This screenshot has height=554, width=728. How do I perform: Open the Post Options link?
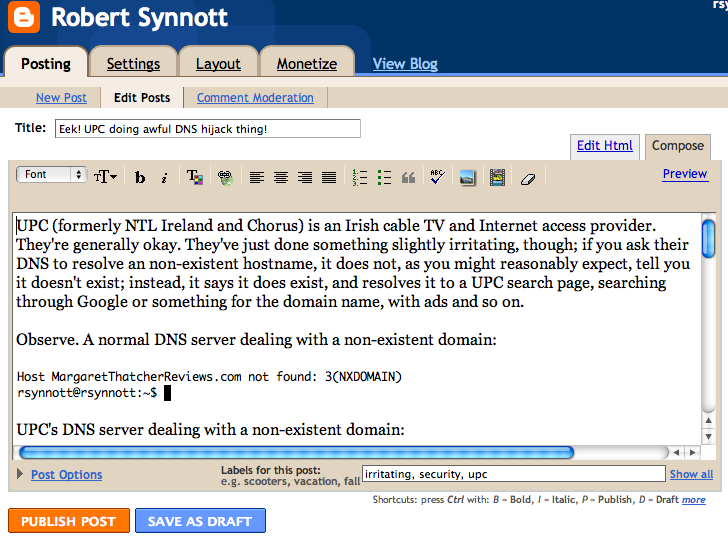click(x=66, y=475)
